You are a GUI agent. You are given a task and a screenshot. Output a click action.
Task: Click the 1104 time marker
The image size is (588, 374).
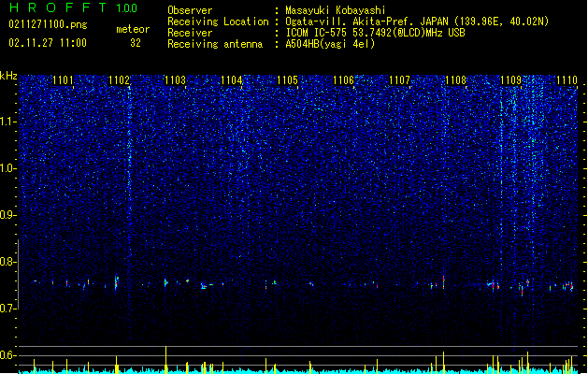232,80
